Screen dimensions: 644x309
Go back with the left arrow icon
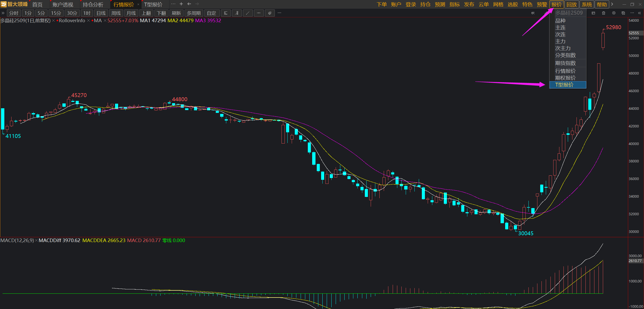tap(189, 4)
